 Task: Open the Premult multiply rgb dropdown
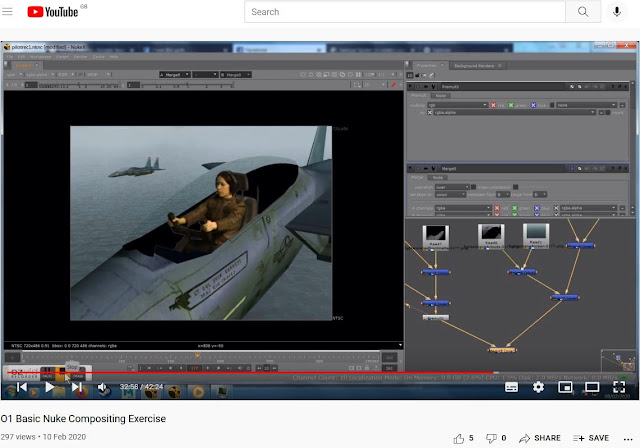click(x=457, y=105)
